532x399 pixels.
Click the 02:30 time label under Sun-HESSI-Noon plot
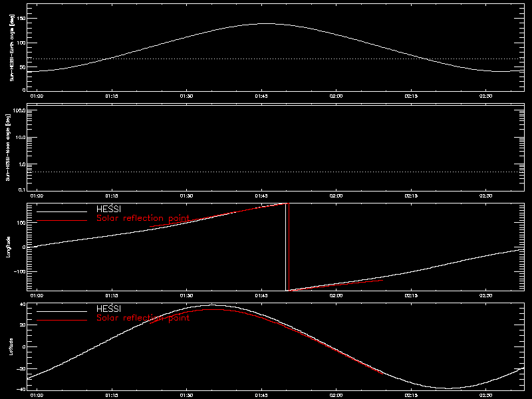(486, 196)
